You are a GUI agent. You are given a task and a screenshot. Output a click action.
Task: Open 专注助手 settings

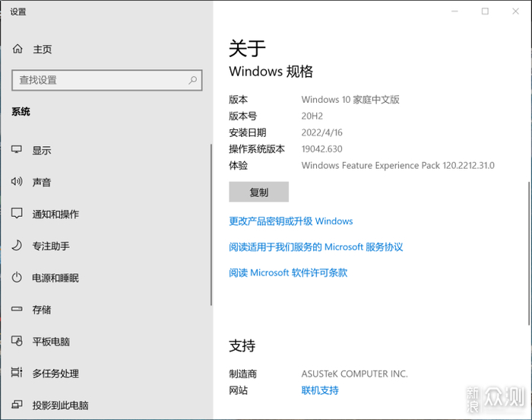click(51, 246)
